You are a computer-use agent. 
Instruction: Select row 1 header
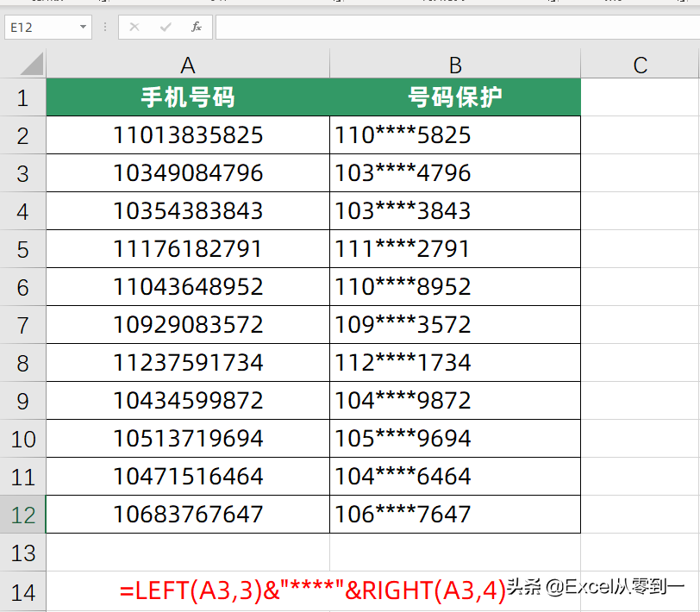(x=22, y=97)
